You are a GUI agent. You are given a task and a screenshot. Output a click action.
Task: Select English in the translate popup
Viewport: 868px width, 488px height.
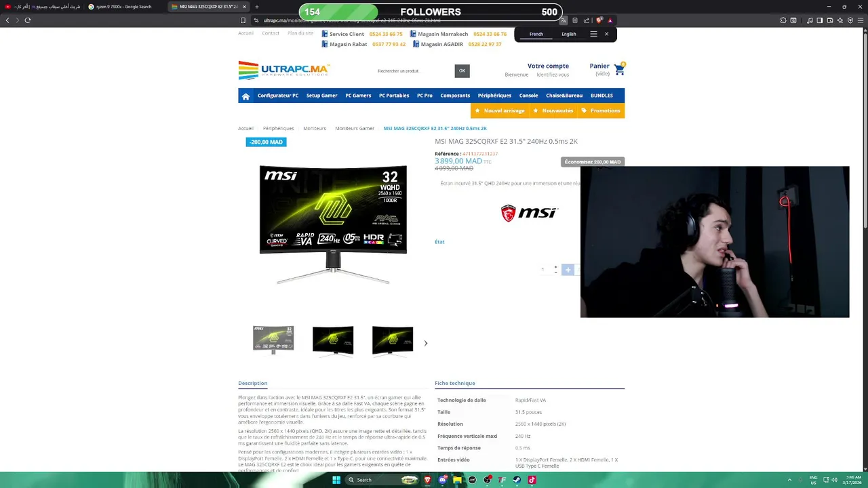click(x=569, y=34)
